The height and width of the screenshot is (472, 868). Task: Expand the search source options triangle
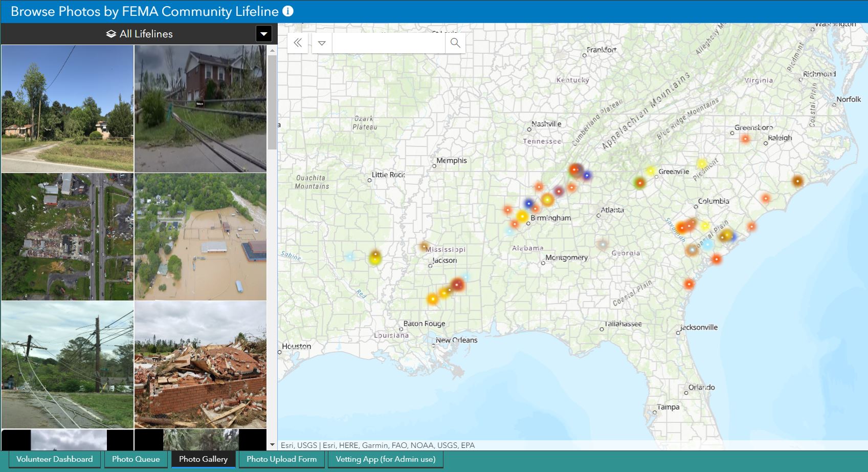(x=322, y=43)
